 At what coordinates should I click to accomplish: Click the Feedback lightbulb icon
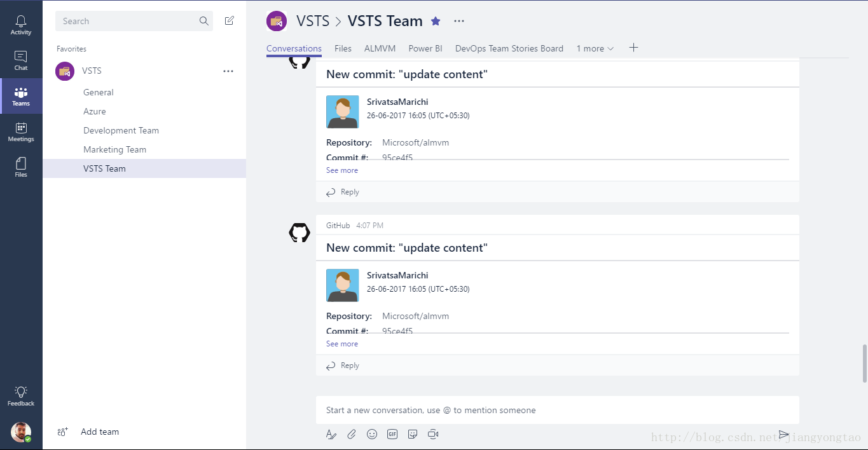coord(21,392)
